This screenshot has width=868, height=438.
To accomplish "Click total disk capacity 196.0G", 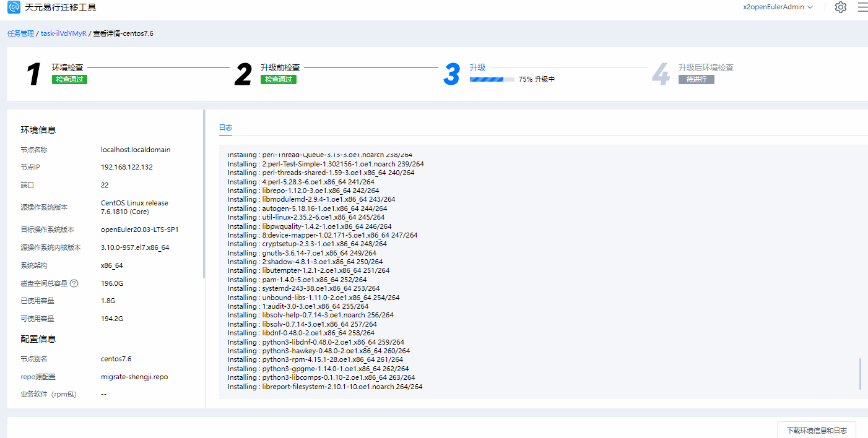I will pos(112,283).
